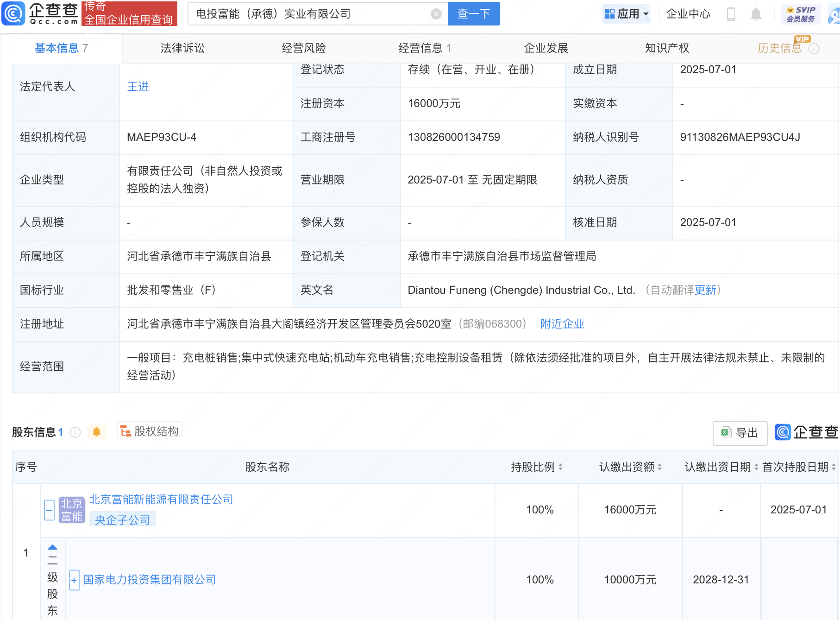The height and width of the screenshot is (620, 840).
Task: Switch to the 法律诉讼 tab
Action: [182, 48]
